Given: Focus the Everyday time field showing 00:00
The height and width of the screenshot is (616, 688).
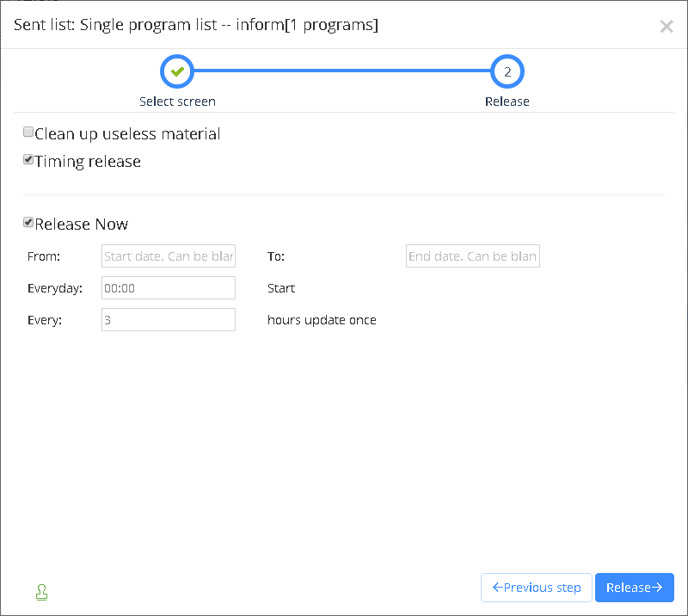Looking at the screenshot, I should click(169, 288).
